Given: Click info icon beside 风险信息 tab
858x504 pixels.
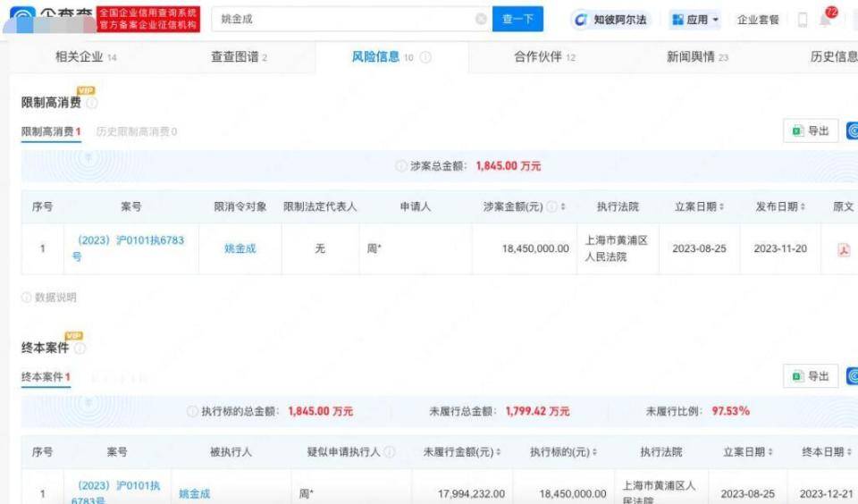Looking at the screenshot, I should click(x=425, y=57).
